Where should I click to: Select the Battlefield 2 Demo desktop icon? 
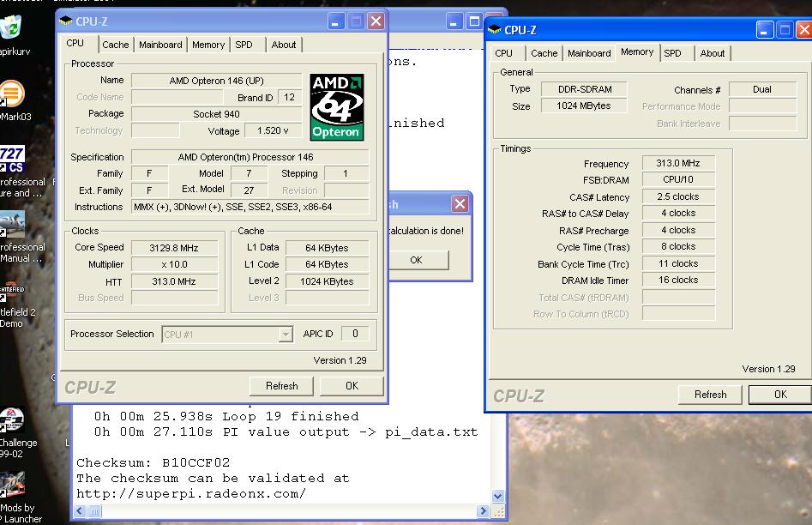click(x=12, y=293)
